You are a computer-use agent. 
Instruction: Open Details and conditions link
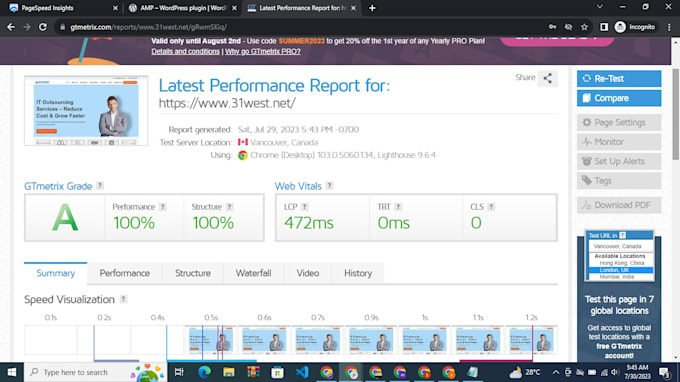(x=185, y=51)
